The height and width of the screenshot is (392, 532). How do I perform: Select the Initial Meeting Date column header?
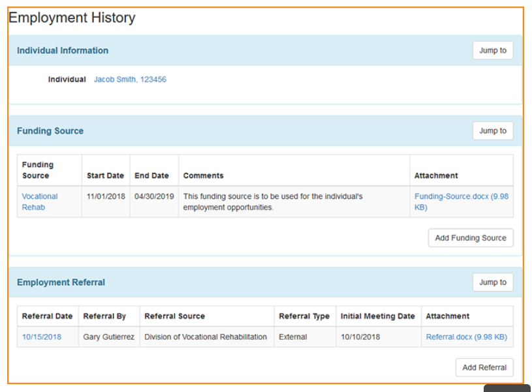(x=377, y=316)
